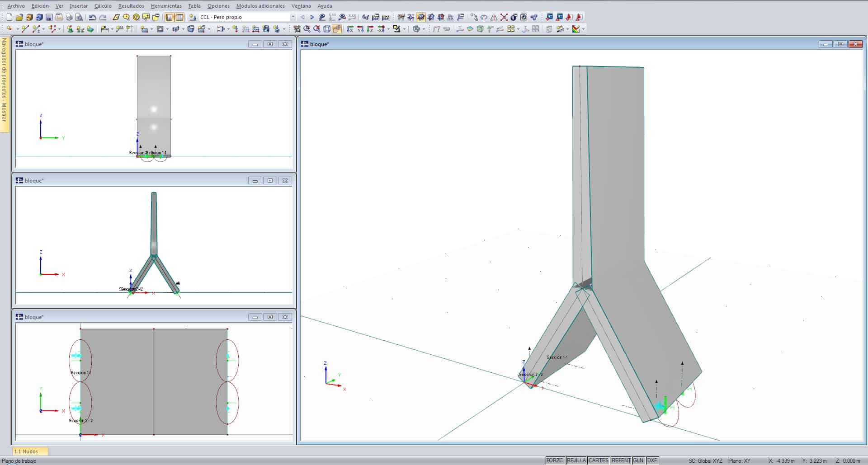Select the view in Z direction icon

click(x=370, y=29)
